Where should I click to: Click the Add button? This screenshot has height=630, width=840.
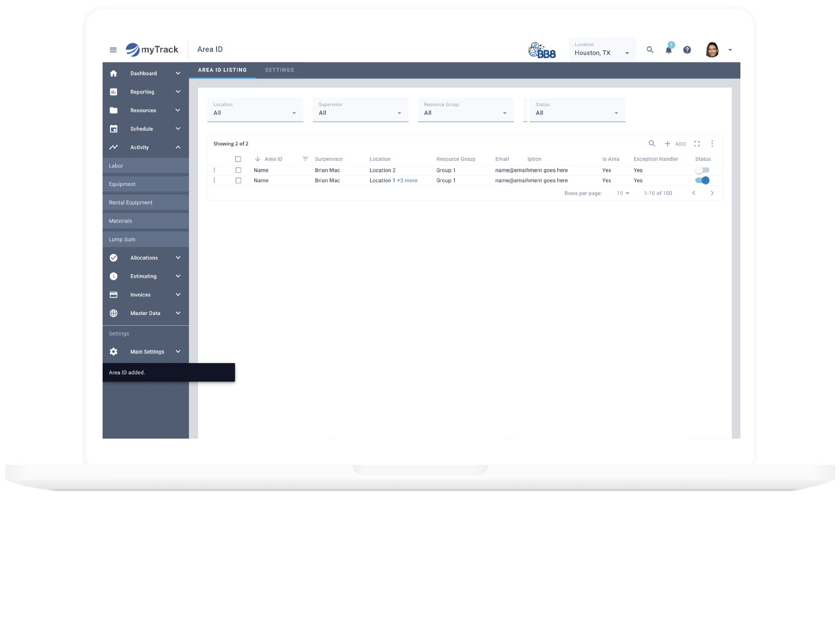[675, 144]
